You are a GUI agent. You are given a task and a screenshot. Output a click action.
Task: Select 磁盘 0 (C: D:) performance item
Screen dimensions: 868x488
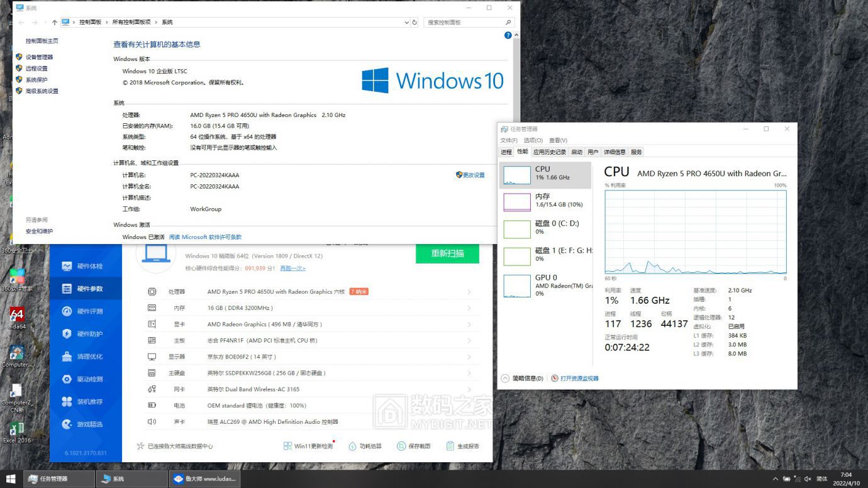[546, 229]
